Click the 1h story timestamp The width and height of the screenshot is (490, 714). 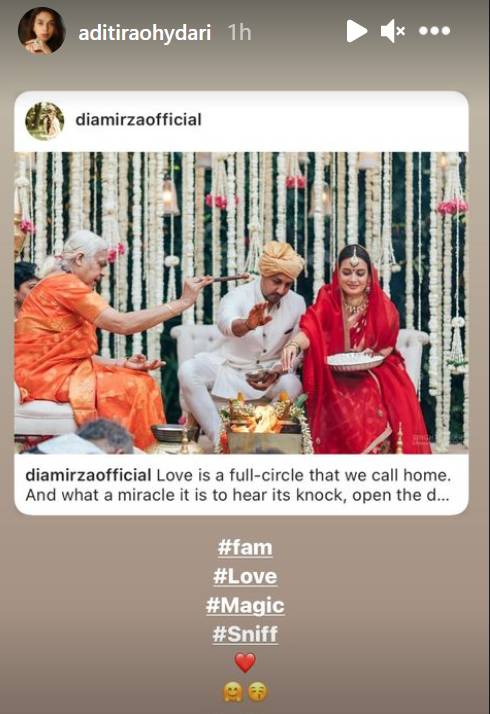[x=240, y=33]
